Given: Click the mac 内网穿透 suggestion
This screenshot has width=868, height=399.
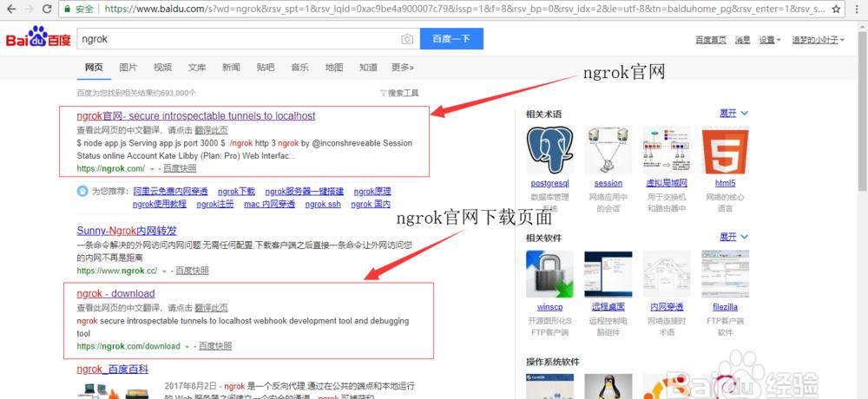Looking at the screenshot, I should [270, 204].
